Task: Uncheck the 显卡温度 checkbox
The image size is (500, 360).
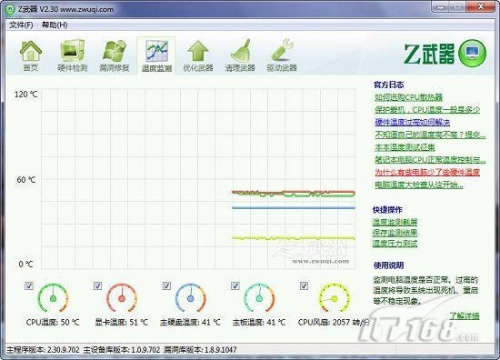Action: tap(98, 286)
